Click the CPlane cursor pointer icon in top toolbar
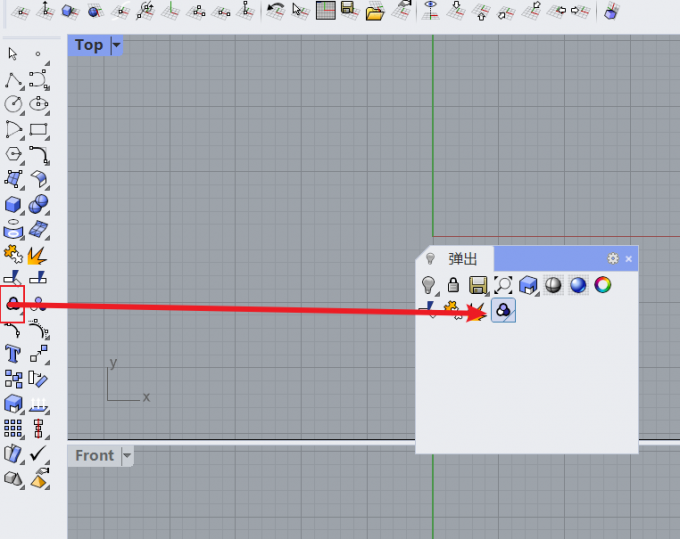This screenshot has width=680, height=539. [x=299, y=10]
